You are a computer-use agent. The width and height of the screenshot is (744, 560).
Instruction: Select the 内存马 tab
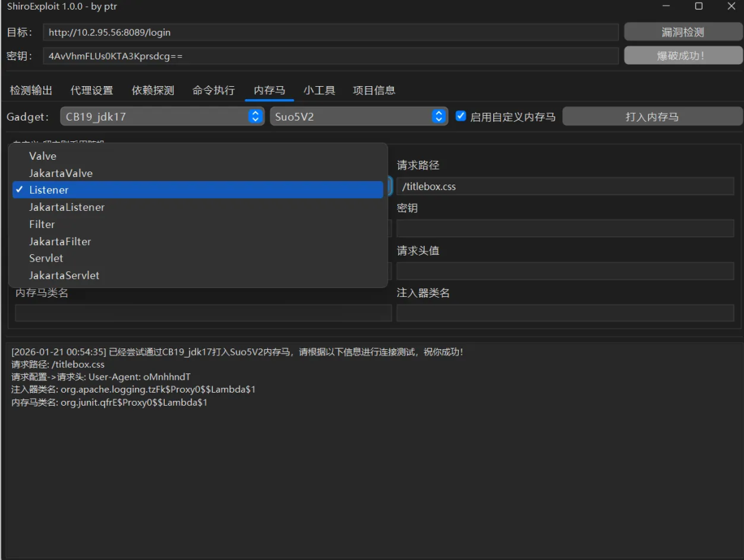[x=269, y=90]
